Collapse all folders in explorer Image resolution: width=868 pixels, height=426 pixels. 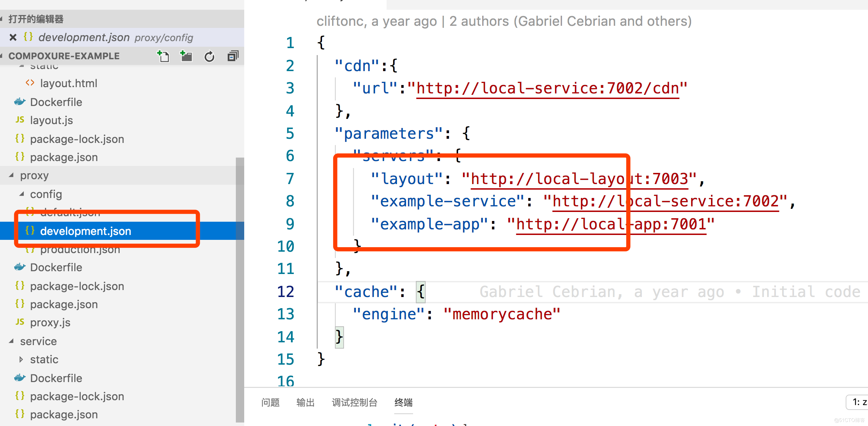coord(233,56)
